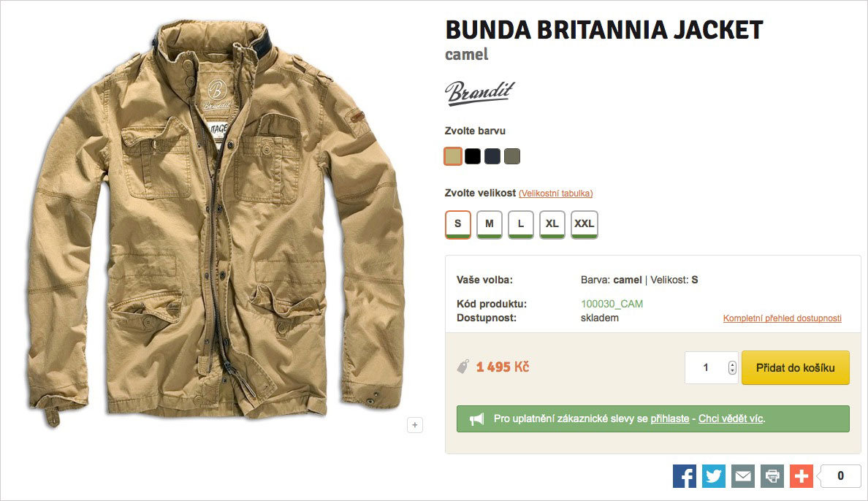
Task: Click the price tag icon
Action: tap(462, 367)
